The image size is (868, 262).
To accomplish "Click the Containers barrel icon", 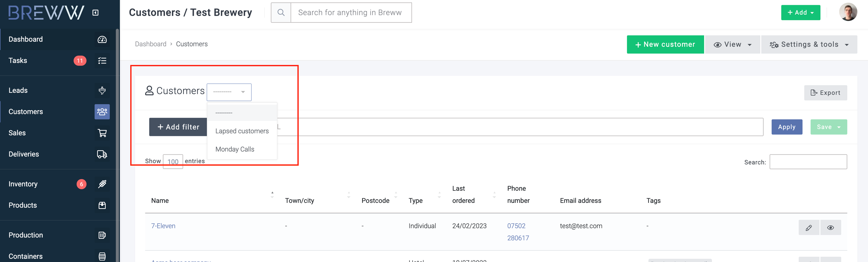I will [102, 256].
